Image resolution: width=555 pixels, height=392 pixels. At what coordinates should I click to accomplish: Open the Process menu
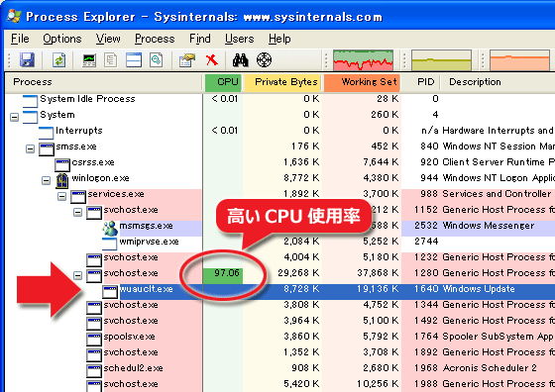pyautogui.click(x=155, y=39)
